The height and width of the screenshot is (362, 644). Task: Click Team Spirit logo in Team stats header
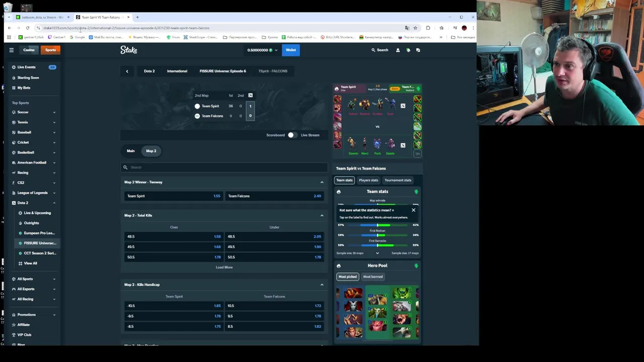coord(339,192)
